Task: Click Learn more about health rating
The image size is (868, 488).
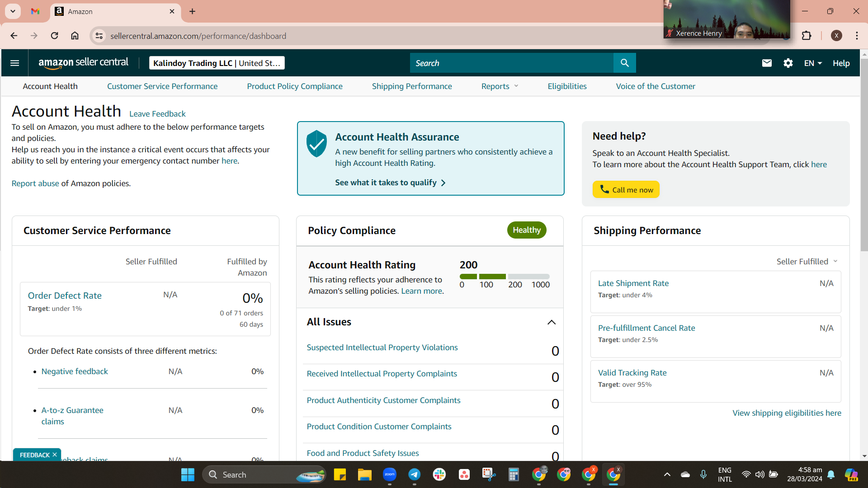Action: point(421,291)
